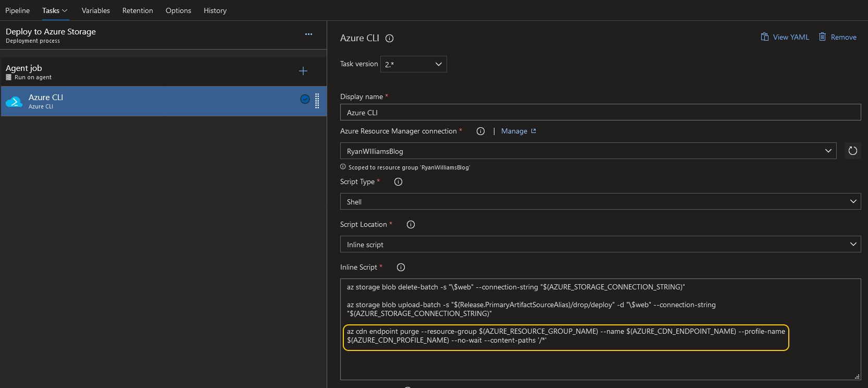The width and height of the screenshot is (868, 388).
Task: Show info for Azure CLI heading
Action: (x=389, y=38)
